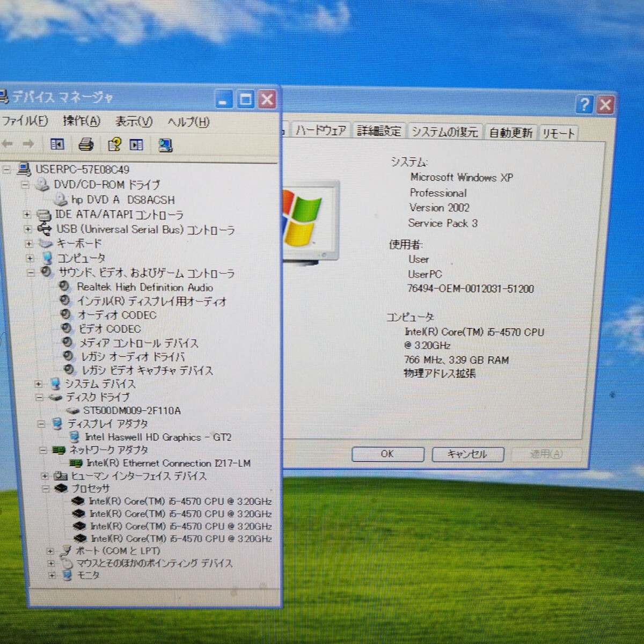Click the console tree view toolbar icon
This screenshot has height=644, width=644.
pos(57,144)
